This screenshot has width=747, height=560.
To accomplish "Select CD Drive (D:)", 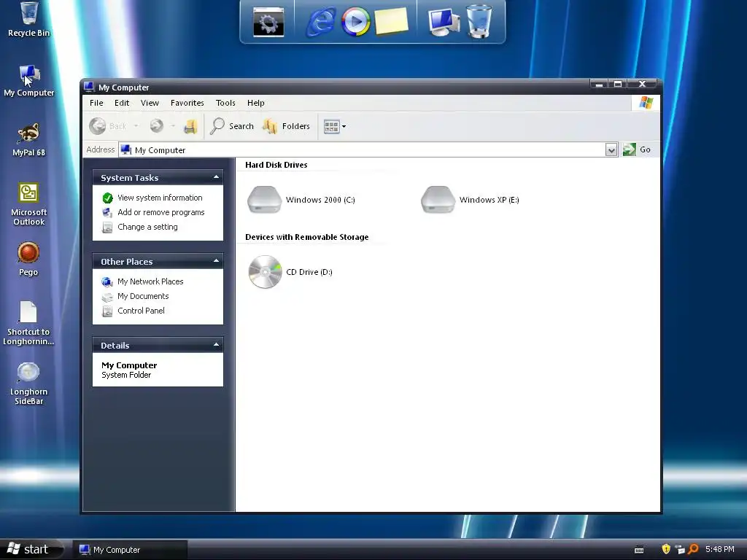I will pos(290,272).
